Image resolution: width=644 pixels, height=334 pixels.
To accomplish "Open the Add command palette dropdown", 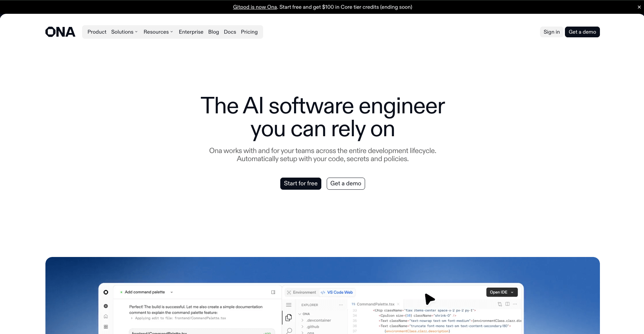I will coord(172,292).
